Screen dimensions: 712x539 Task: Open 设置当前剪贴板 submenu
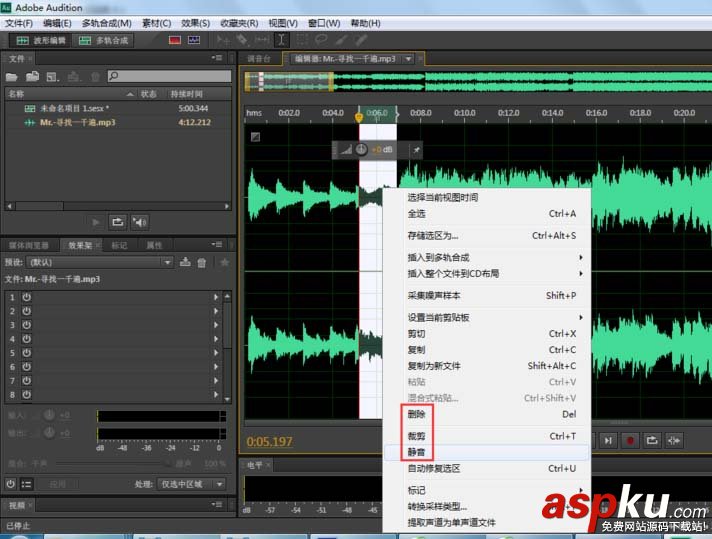(487, 317)
